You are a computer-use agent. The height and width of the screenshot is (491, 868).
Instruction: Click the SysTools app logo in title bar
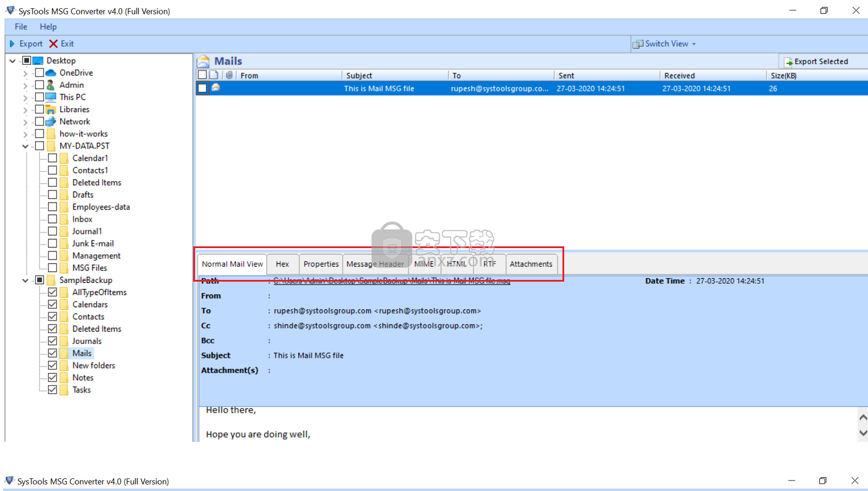(x=10, y=11)
